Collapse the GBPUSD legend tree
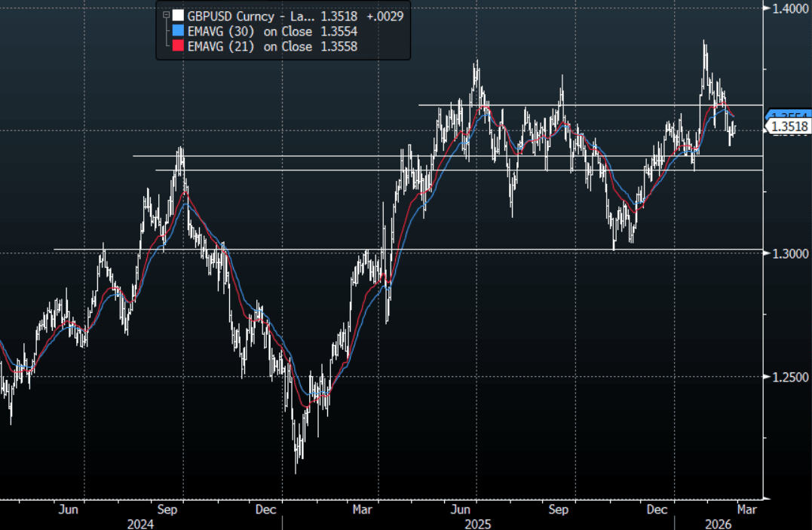This screenshot has width=812, height=530. tap(166, 15)
